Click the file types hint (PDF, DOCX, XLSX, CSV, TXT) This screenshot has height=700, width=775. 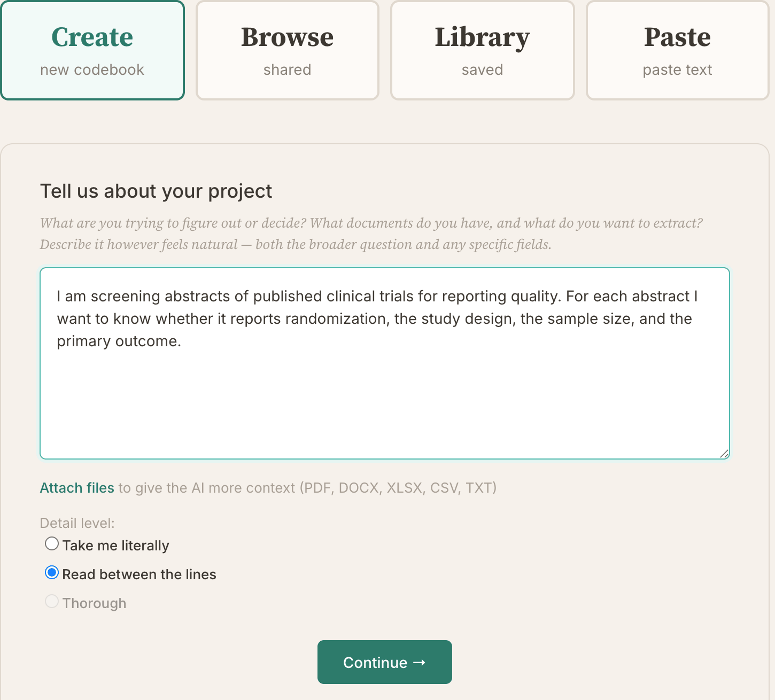click(x=398, y=488)
